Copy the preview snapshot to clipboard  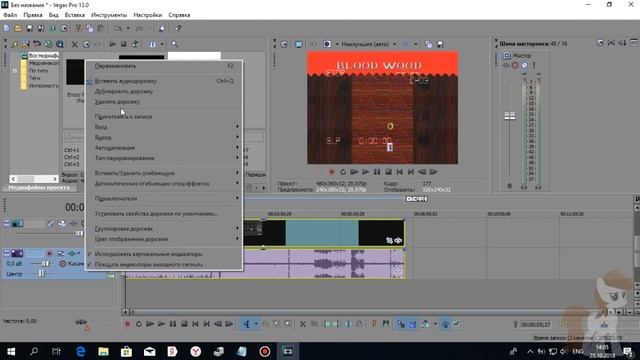pos(428,44)
